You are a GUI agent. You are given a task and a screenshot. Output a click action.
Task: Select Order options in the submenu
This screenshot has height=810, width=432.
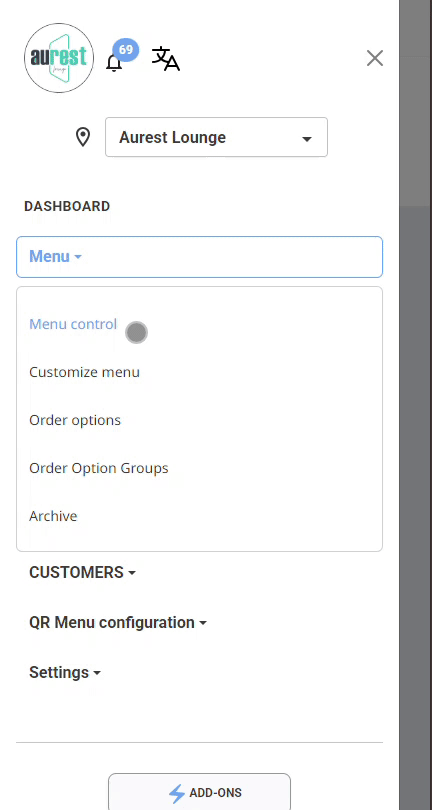point(75,420)
